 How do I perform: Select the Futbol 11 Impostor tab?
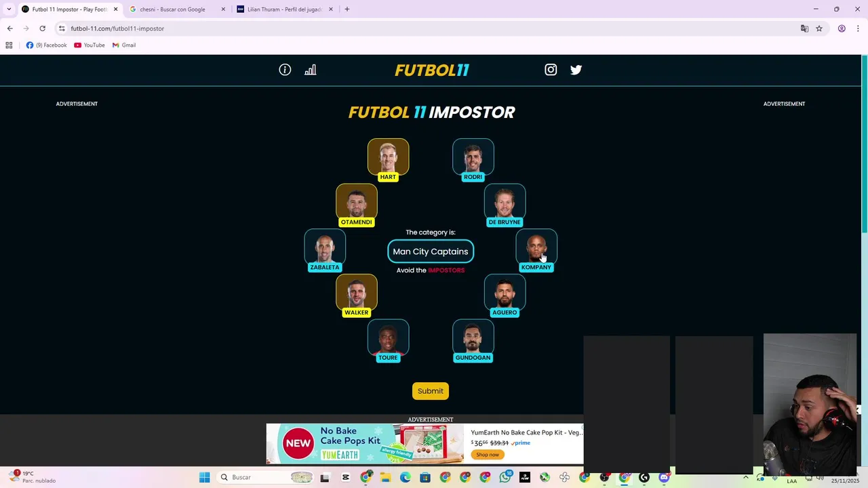(x=68, y=9)
